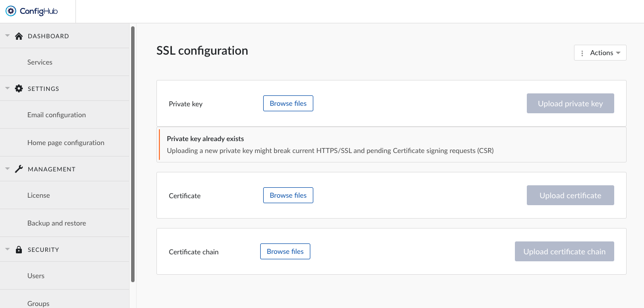644x308 pixels.
Task: Click the three-dot icon beside Actions
Action: tap(582, 53)
